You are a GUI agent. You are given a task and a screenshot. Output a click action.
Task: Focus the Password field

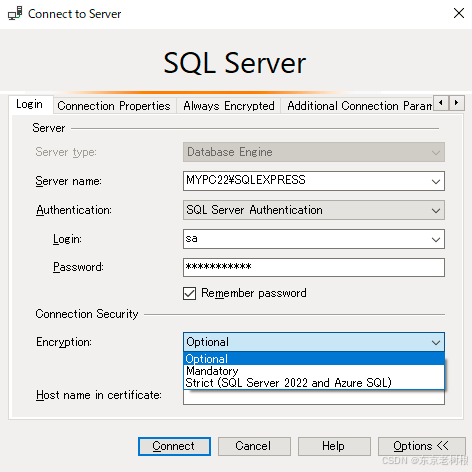click(314, 267)
